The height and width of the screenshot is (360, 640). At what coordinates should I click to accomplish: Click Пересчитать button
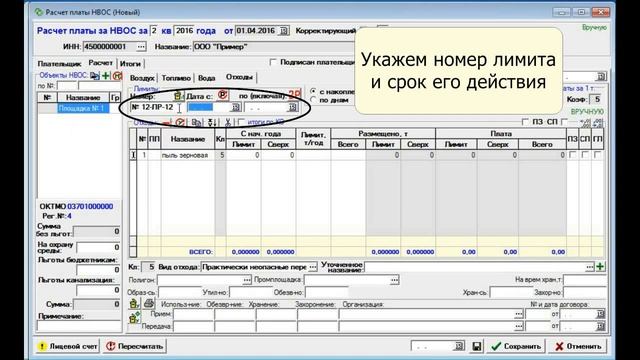click(135, 346)
